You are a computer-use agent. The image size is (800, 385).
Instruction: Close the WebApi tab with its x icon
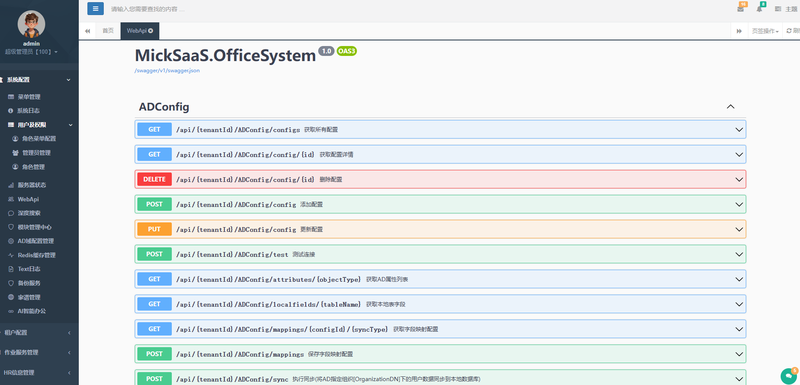151,31
